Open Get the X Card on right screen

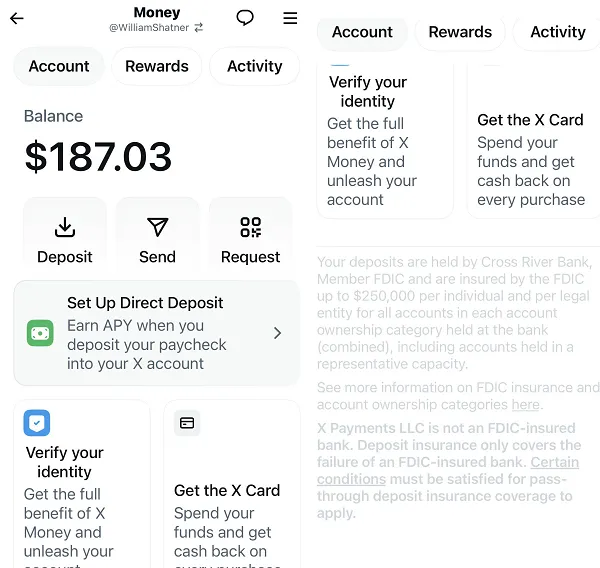530,120
